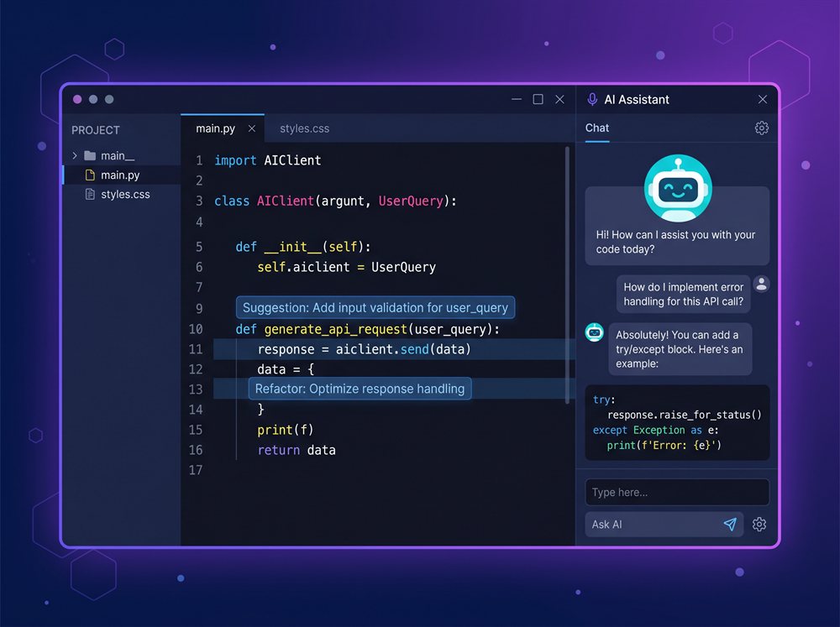Click the 'Hi! How can I assist you' message
The width and height of the screenshot is (840, 627).
[x=675, y=242]
